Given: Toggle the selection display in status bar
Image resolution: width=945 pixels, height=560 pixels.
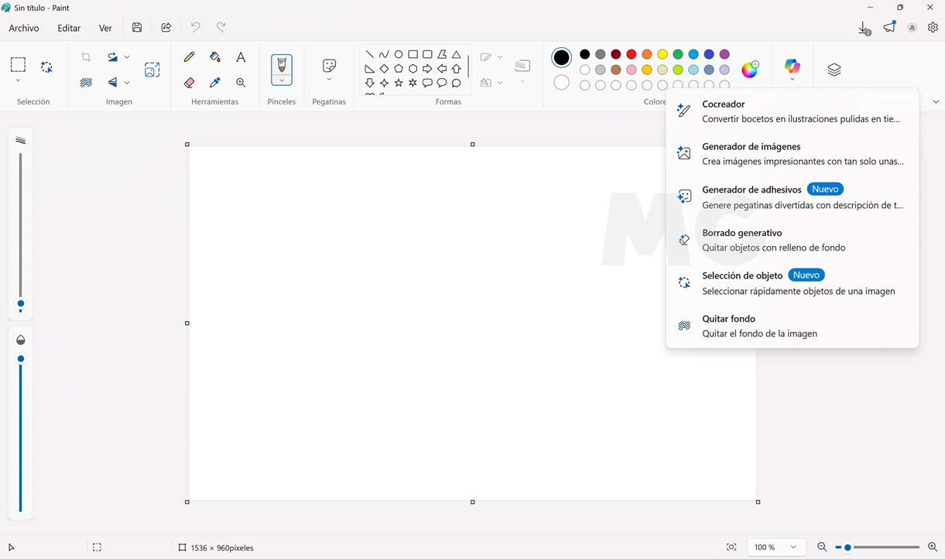Looking at the screenshot, I should (x=97, y=548).
